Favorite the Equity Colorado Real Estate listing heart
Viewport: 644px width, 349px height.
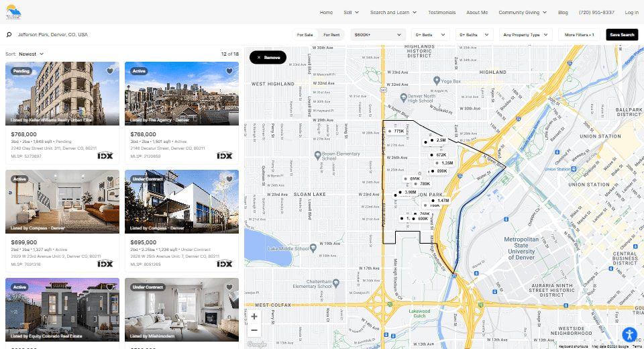[110, 287]
